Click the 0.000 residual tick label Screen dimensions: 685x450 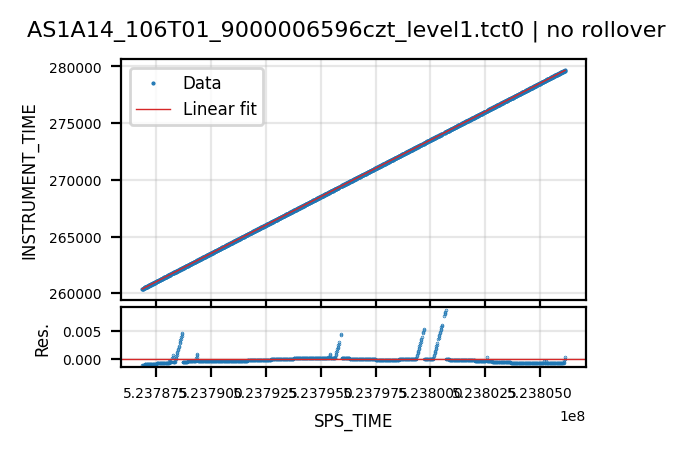coord(82,360)
